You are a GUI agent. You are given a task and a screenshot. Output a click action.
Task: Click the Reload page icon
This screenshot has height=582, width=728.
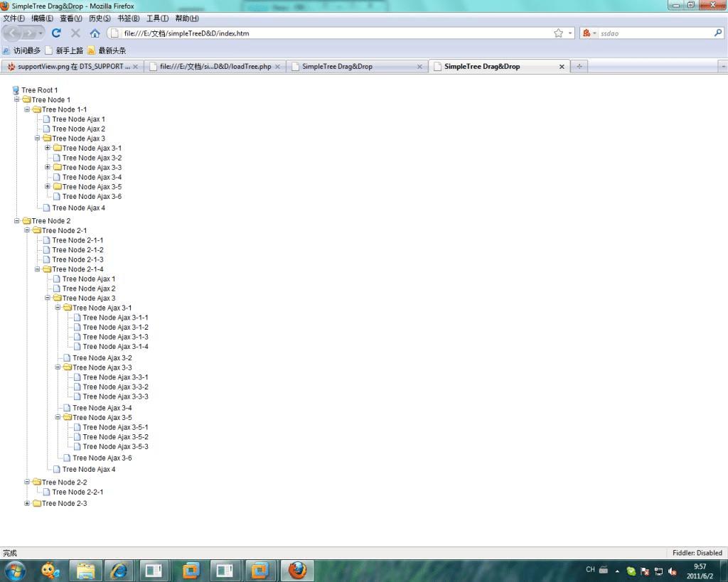click(x=56, y=33)
